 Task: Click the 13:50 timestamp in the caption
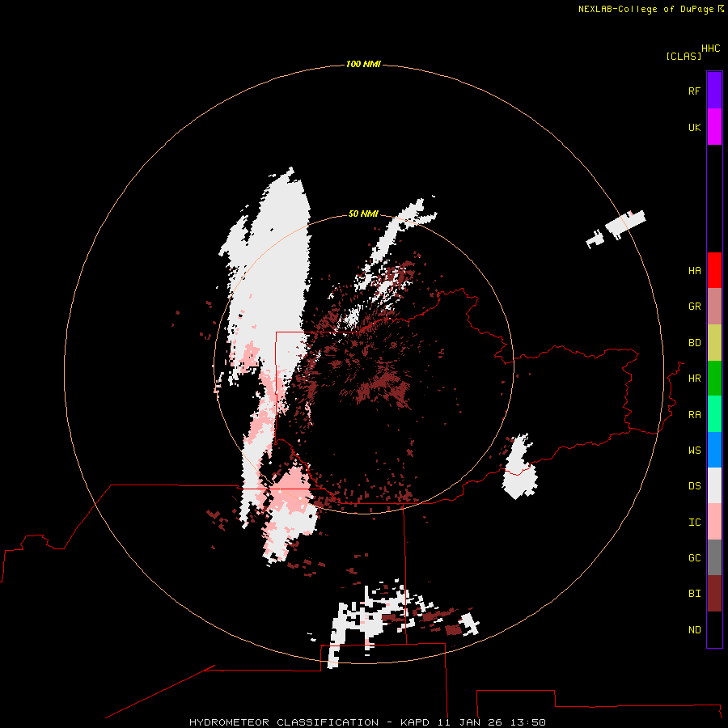pyautogui.click(x=527, y=722)
